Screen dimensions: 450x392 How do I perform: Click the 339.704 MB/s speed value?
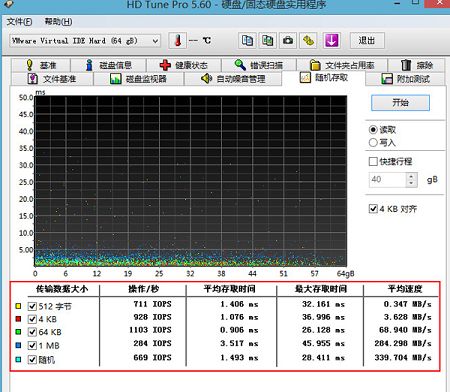pos(403,358)
